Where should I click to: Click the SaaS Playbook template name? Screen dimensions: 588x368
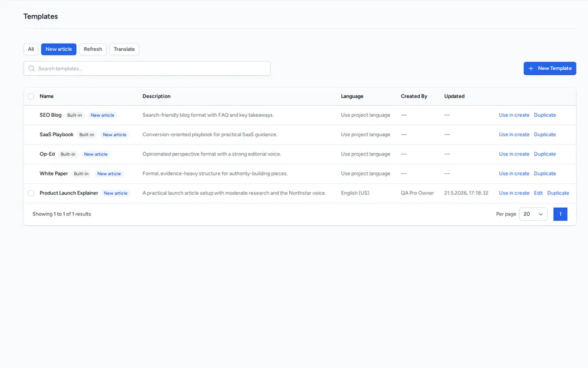pos(57,135)
